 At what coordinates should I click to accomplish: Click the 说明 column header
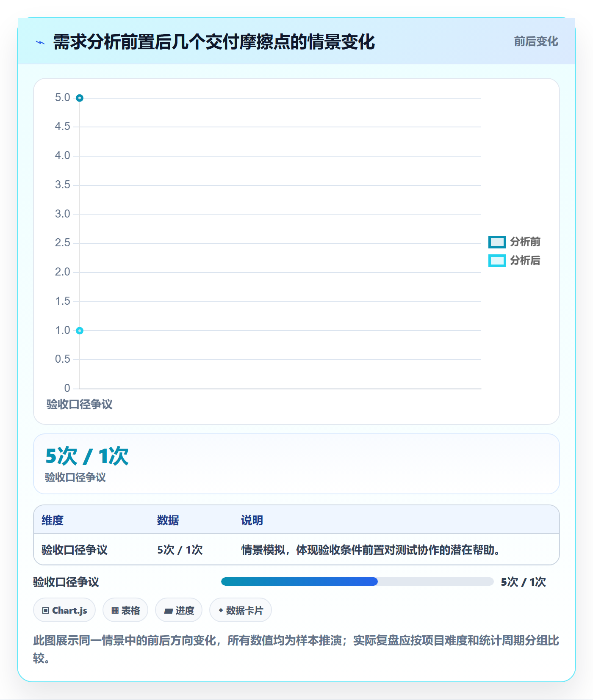(x=252, y=520)
